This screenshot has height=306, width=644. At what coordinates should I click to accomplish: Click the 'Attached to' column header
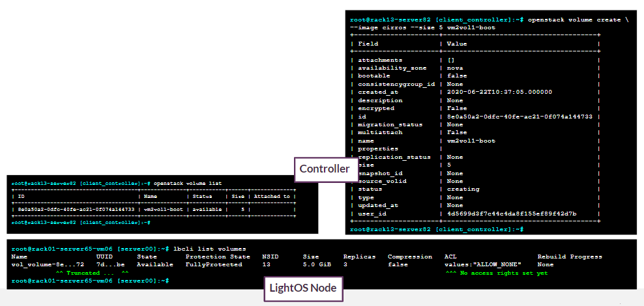point(271,197)
